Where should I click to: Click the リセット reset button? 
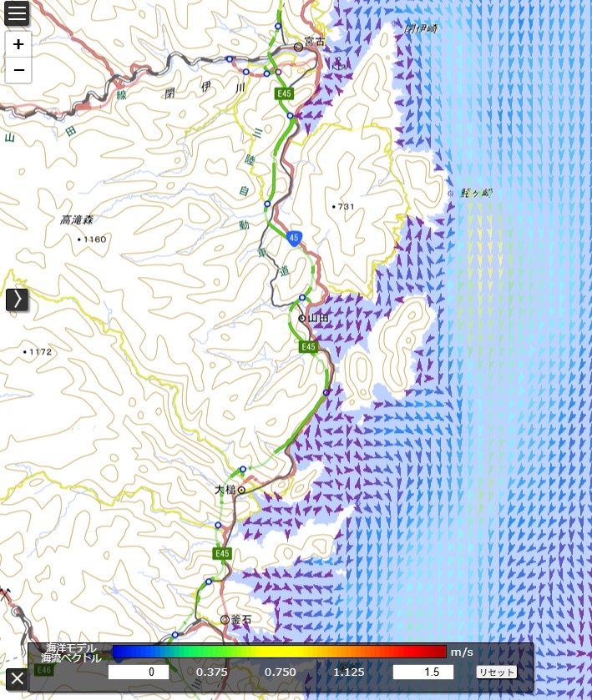(x=496, y=672)
